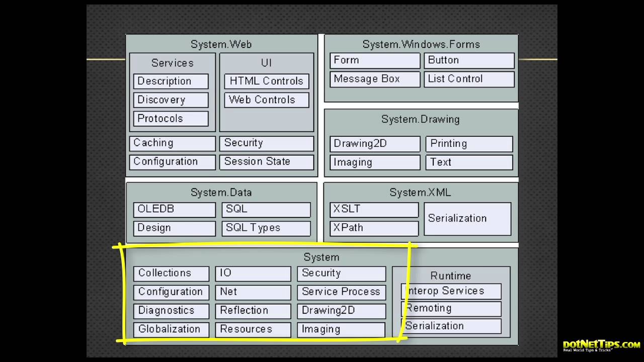644x362 pixels.
Task: Click the System heading in bottom section
Action: click(321, 257)
